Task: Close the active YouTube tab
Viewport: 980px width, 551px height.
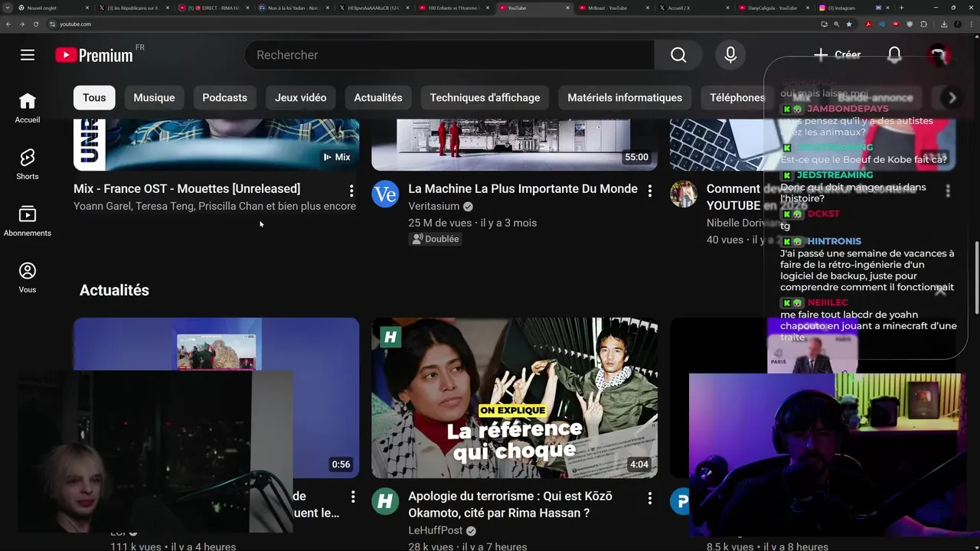Action: (567, 8)
